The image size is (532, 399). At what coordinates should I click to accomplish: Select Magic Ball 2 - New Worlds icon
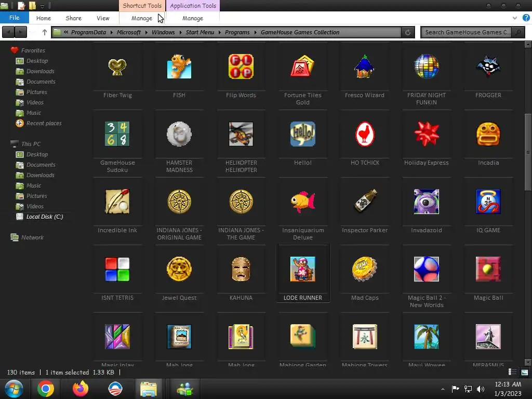(427, 269)
